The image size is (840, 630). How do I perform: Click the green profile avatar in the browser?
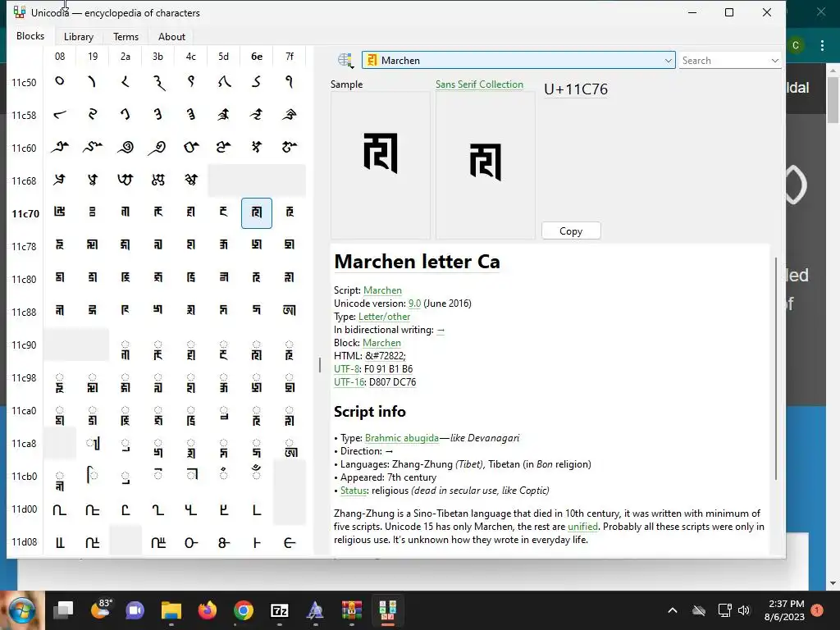[796, 46]
